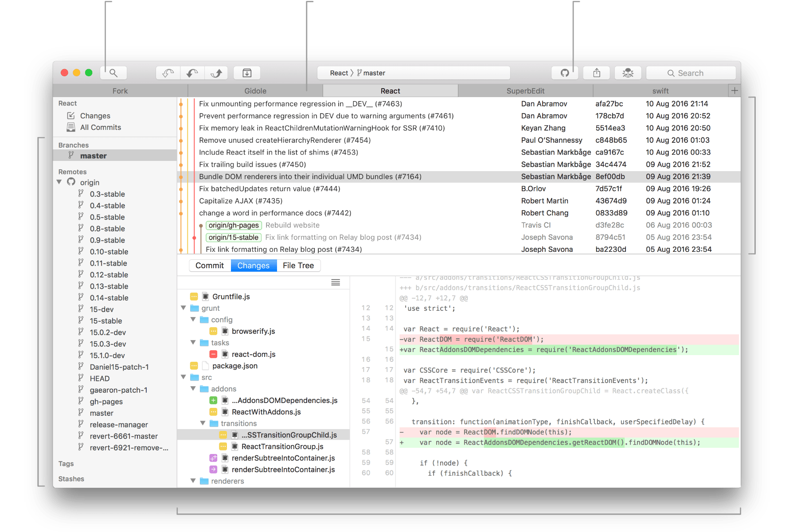Open All Commits in the sidebar

pos(100,127)
